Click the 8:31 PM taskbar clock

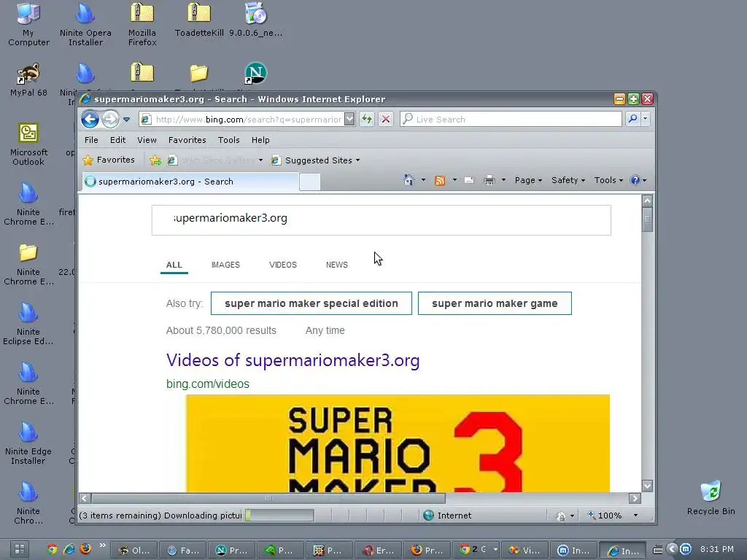[716, 549]
